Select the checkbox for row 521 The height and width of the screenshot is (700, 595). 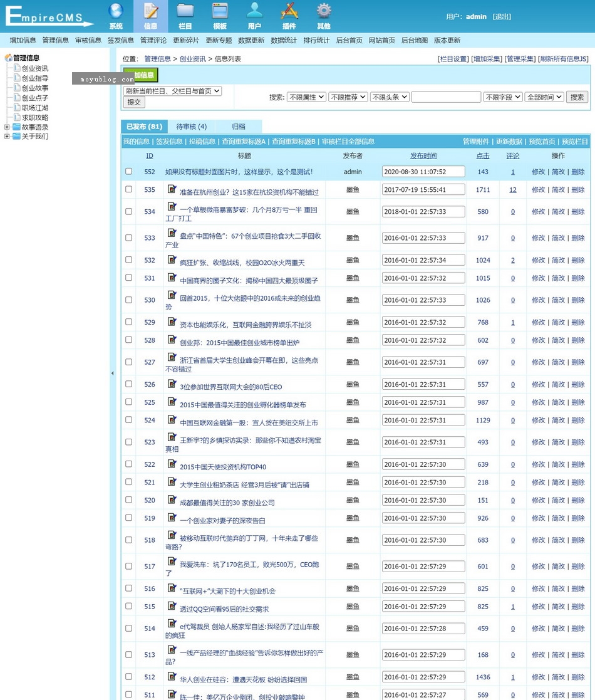click(129, 482)
